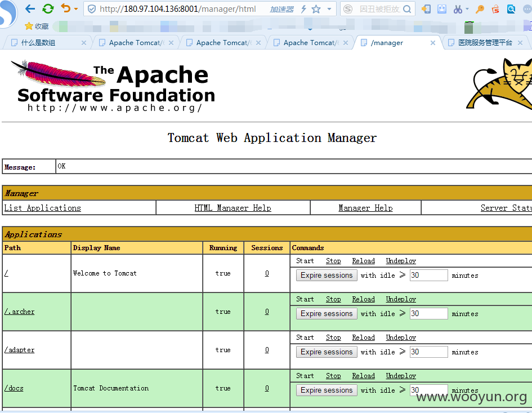532x413 pixels.
Task: Click Expire sessions for root / application
Action: tap(327, 275)
